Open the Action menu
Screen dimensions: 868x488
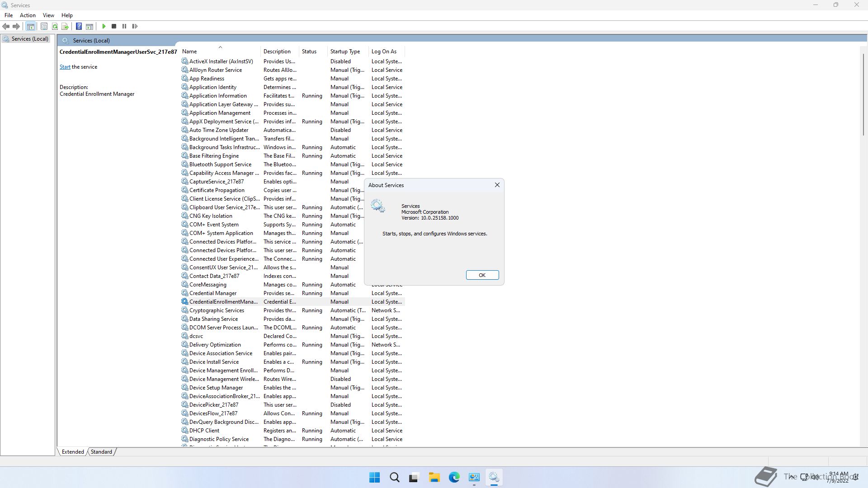(28, 15)
